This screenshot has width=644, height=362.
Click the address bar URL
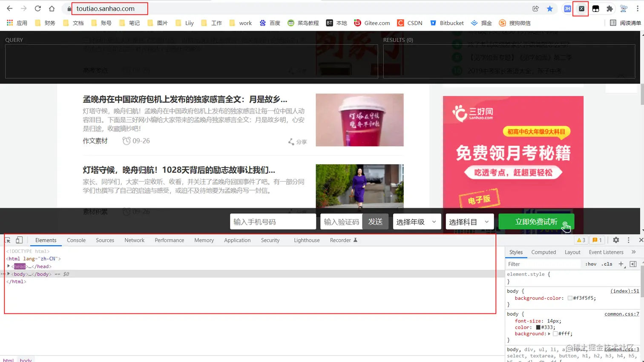(106, 9)
